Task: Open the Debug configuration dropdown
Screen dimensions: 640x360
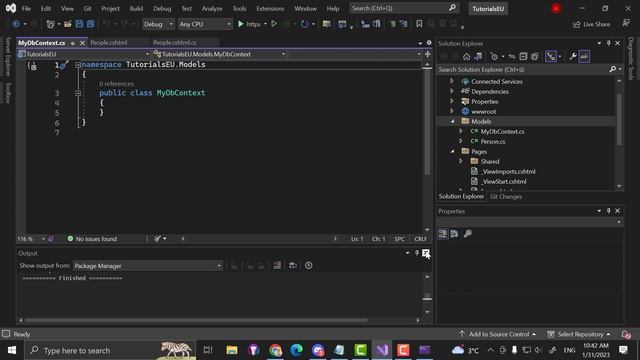Action: [158, 24]
